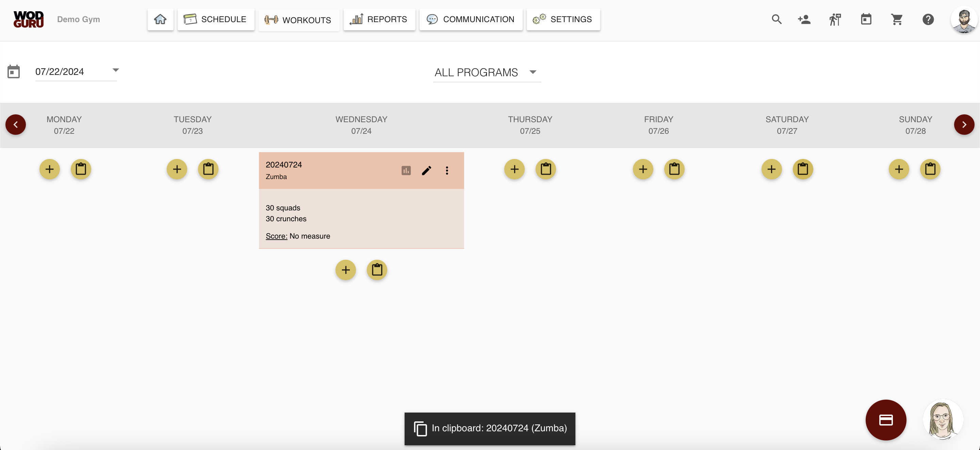Open the Schedule menu
980x450 pixels.
coord(216,19)
